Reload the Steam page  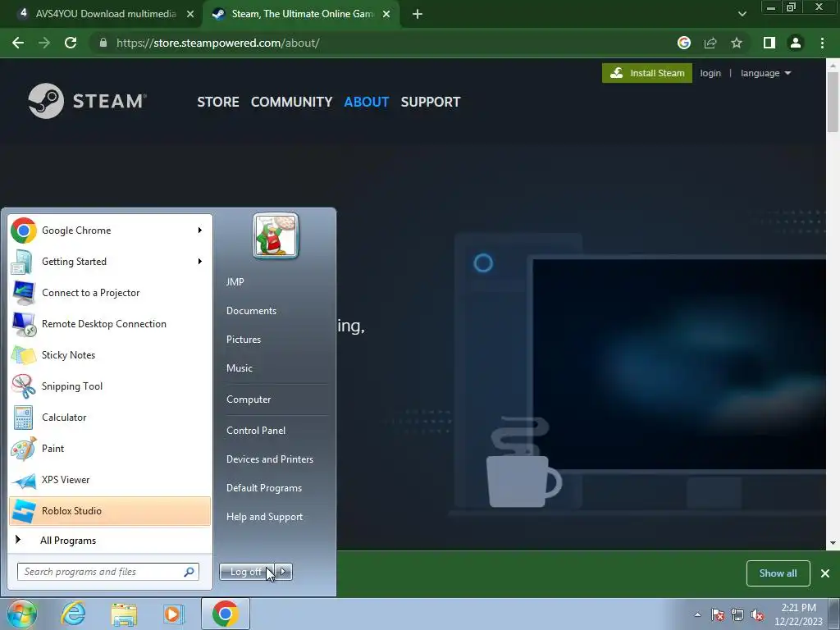tap(71, 43)
